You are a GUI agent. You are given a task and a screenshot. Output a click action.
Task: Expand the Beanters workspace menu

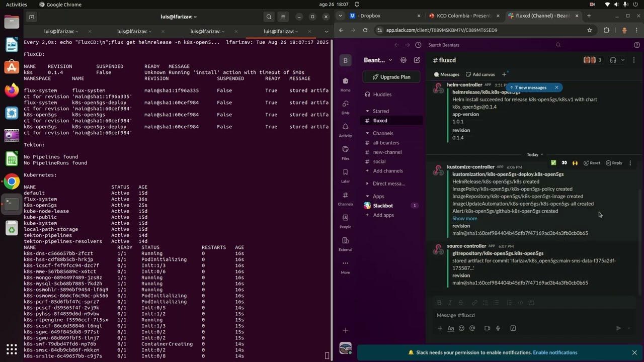coord(378,60)
